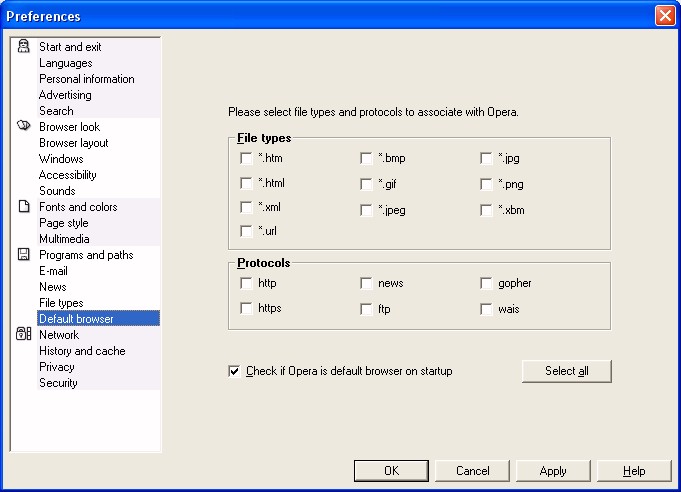Check the *.bmp file type box
The width and height of the screenshot is (681, 492).
(x=366, y=158)
